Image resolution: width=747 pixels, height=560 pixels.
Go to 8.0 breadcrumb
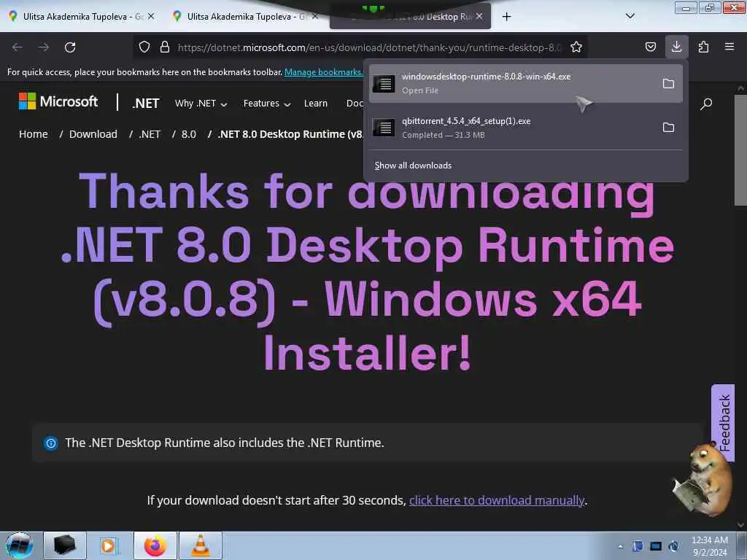[x=189, y=134]
